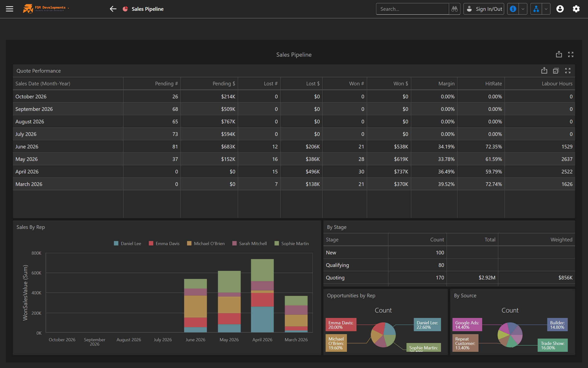This screenshot has height=368, width=588.
Task: Sort by the Lost # column header
Action: tap(259, 83)
